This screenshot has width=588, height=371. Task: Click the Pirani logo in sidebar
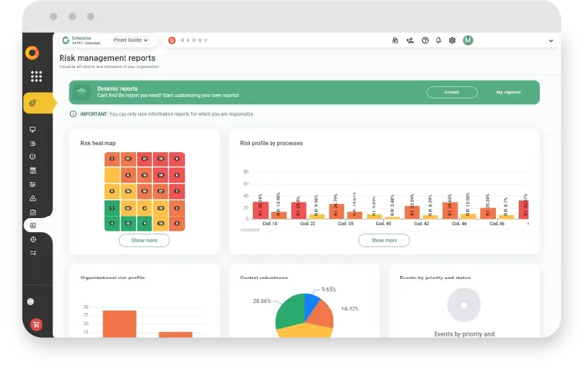pyautogui.click(x=32, y=53)
